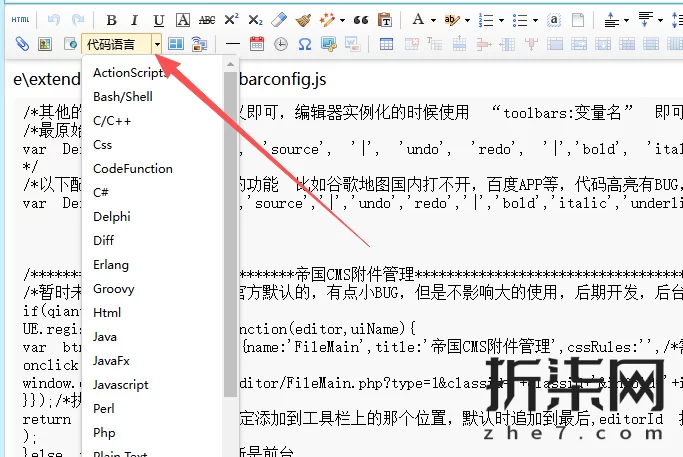Apply background highlight color ab icon
This screenshot has width=683, height=457.
452,20
